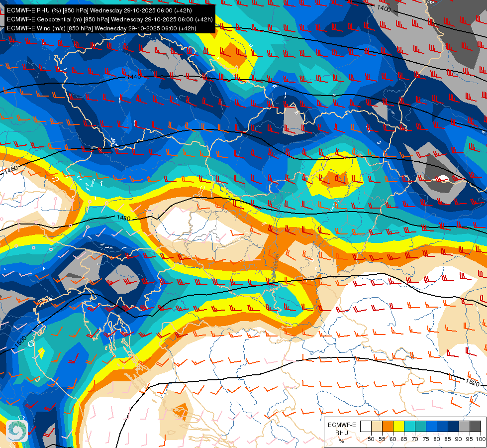Viewport: 487px width, 448px height.
Task: Click the ECMWF-E Geopotential (m) title line
Action: coord(109,19)
